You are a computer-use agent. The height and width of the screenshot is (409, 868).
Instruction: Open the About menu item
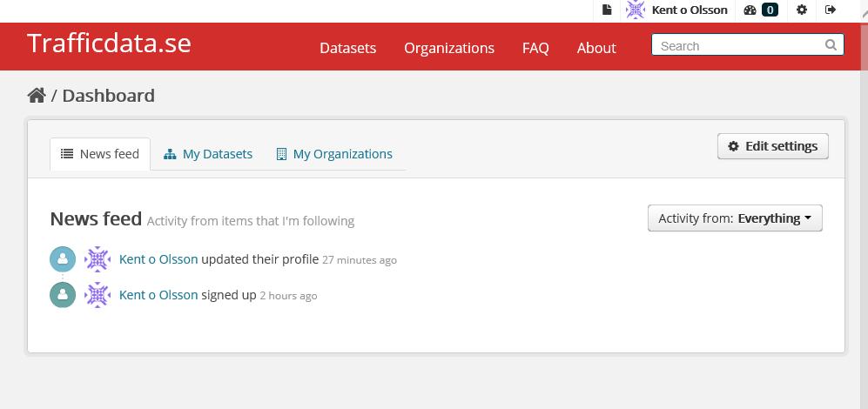(596, 48)
